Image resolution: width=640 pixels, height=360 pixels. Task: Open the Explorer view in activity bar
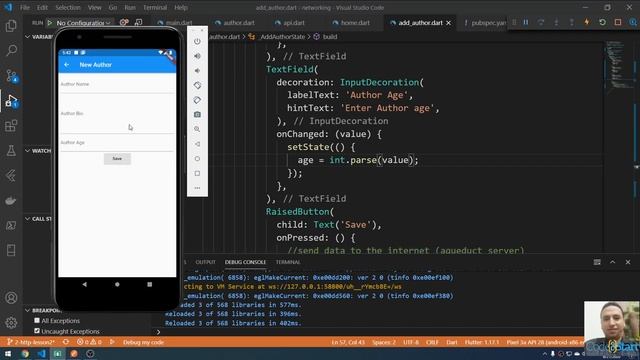tap(11, 26)
